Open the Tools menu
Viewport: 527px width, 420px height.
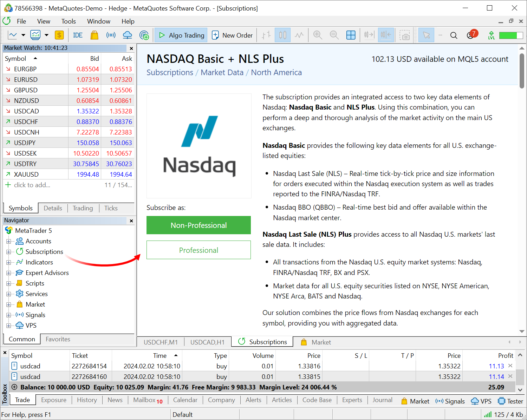click(68, 21)
